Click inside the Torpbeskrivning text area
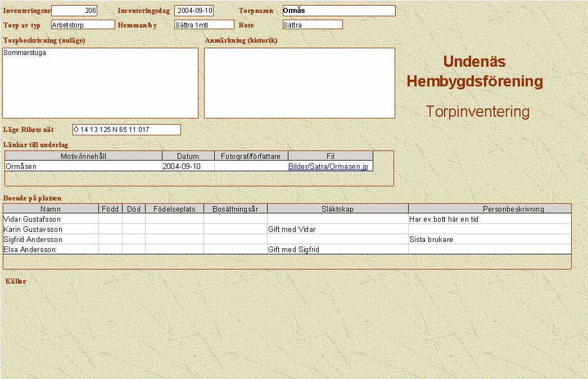 tap(101, 83)
